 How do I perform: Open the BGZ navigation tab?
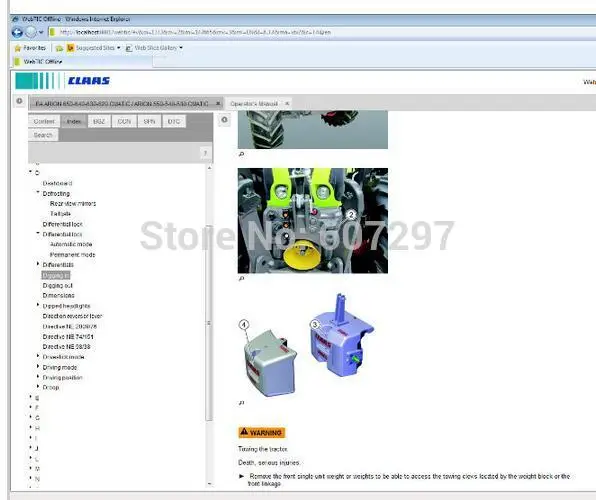pyautogui.click(x=99, y=121)
